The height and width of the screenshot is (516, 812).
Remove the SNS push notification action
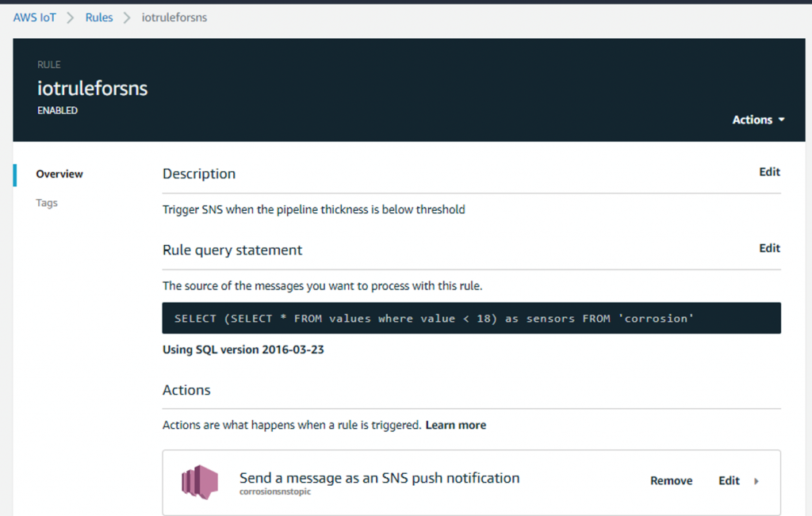point(671,481)
